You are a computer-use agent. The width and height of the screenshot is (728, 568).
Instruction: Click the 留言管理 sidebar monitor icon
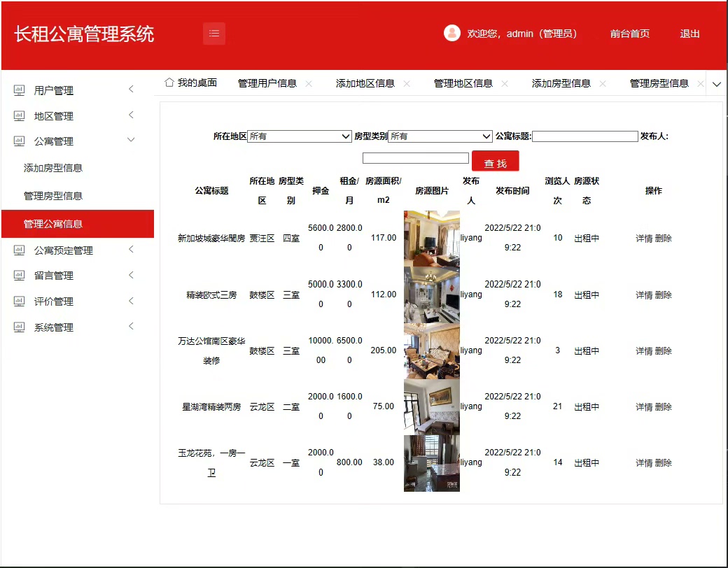[x=19, y=275]
